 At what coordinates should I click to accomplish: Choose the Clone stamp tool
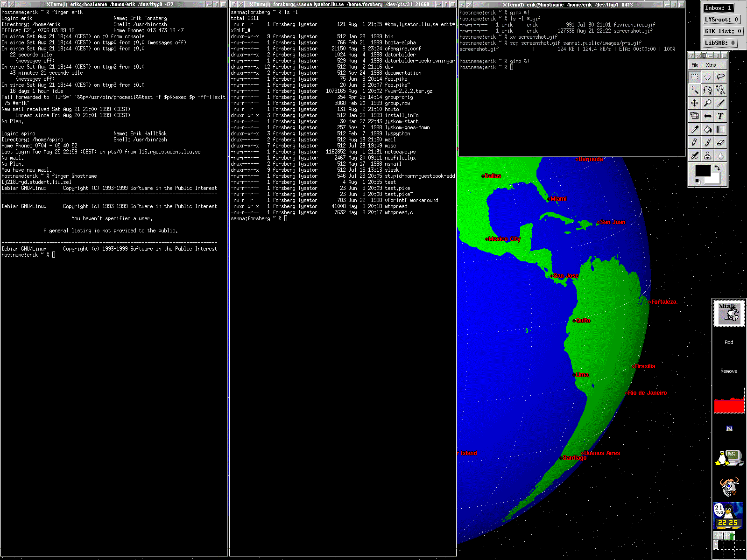click(x=708, y=155)
